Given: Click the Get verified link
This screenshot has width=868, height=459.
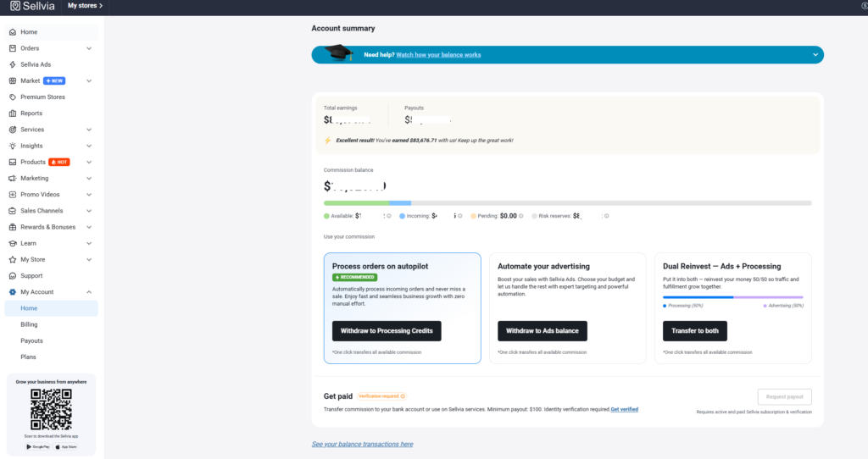Looking at the screenshot, I should coord(625,409).
